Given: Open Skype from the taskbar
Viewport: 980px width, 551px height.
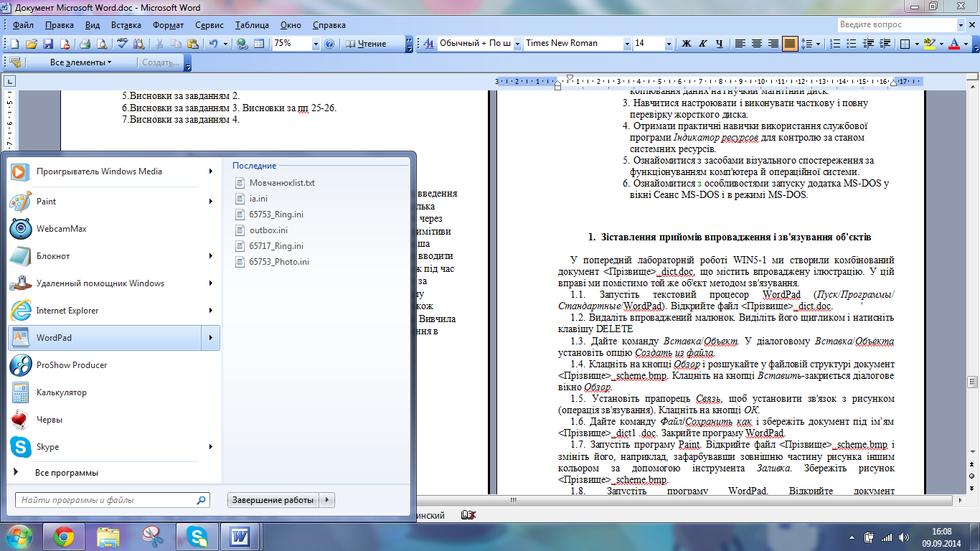Looking at the screenshot, I should tap(197, 536).
